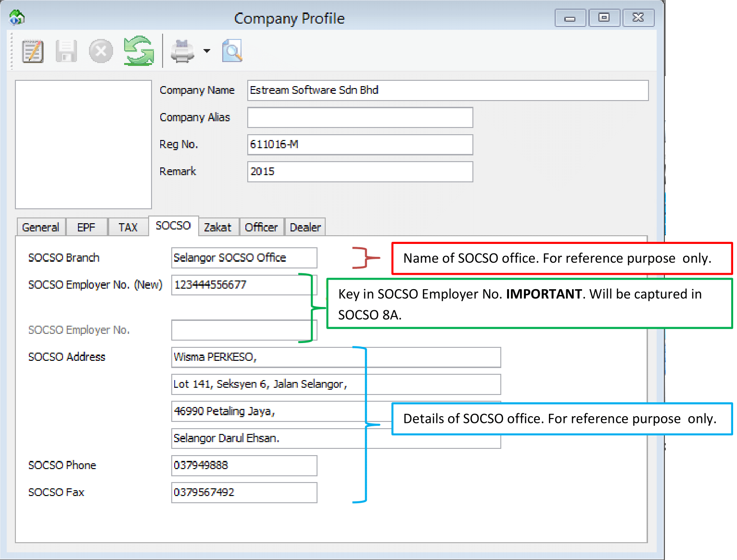
Task: Click the application icon in title bar
Action: pos(17,18)
